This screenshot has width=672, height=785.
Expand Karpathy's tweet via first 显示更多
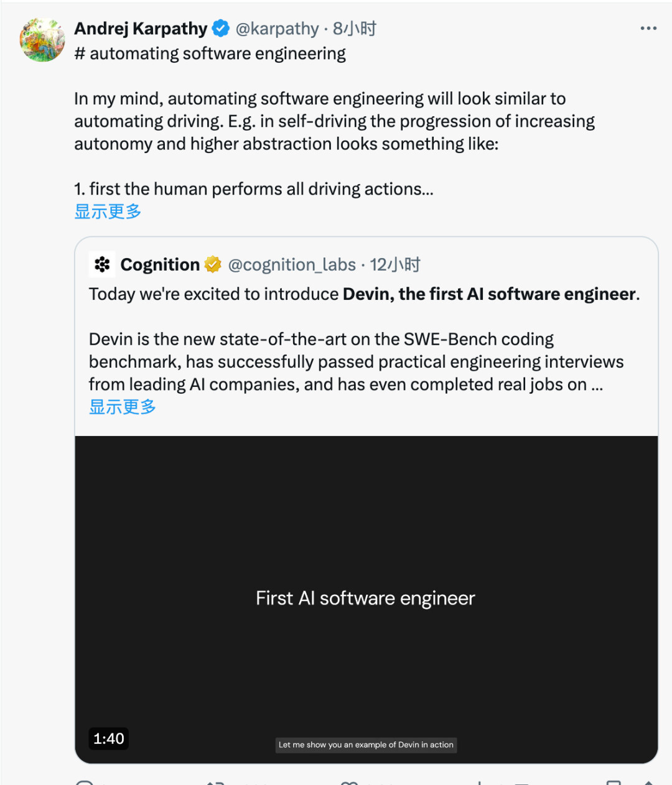pyautogui.click(x=108, y=211)
